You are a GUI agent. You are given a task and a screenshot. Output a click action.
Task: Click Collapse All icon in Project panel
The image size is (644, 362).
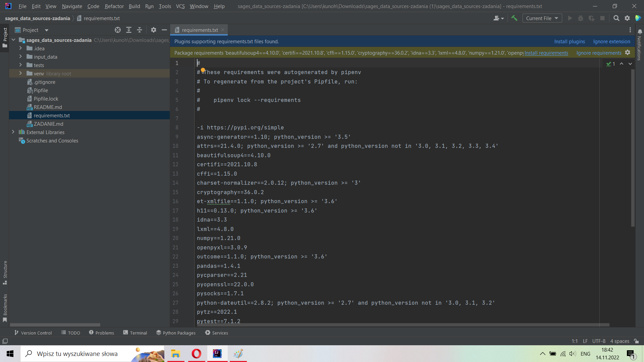tap(140, 30)
